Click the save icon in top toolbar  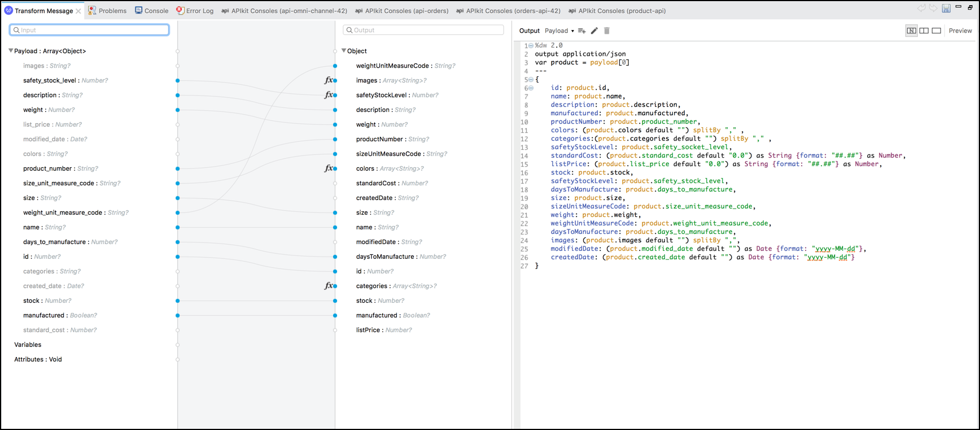(x=946, y=8)
